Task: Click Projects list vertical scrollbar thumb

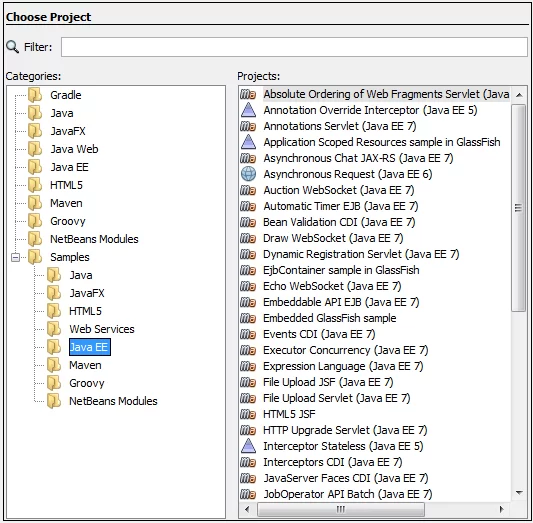Action: point(518,208)
